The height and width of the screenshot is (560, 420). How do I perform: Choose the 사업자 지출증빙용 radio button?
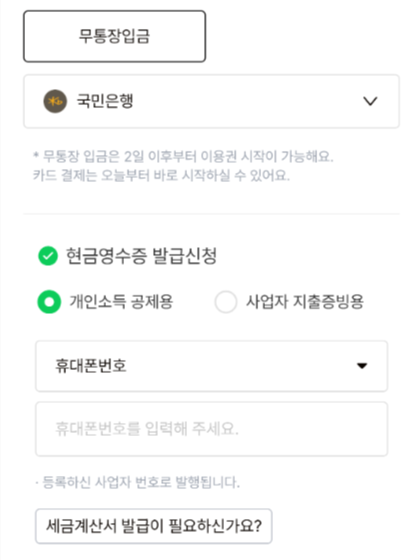pos(225,302)
